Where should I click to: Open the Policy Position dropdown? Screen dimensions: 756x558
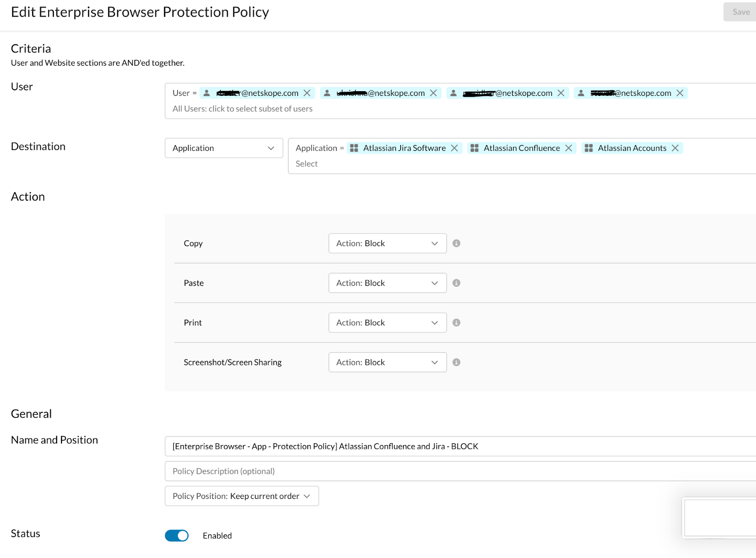coord(242,496)
